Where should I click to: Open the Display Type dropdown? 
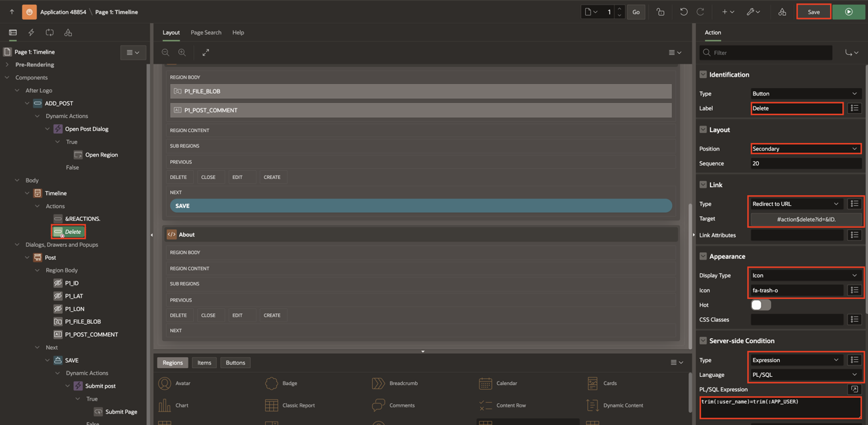(806, 275)
